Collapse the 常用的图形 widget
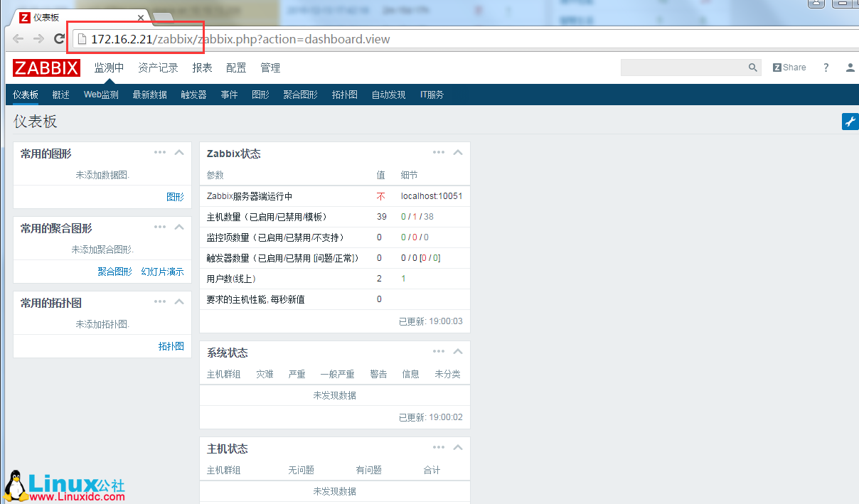The height and width of the screenshot is (504, 859). coord(179,151)
